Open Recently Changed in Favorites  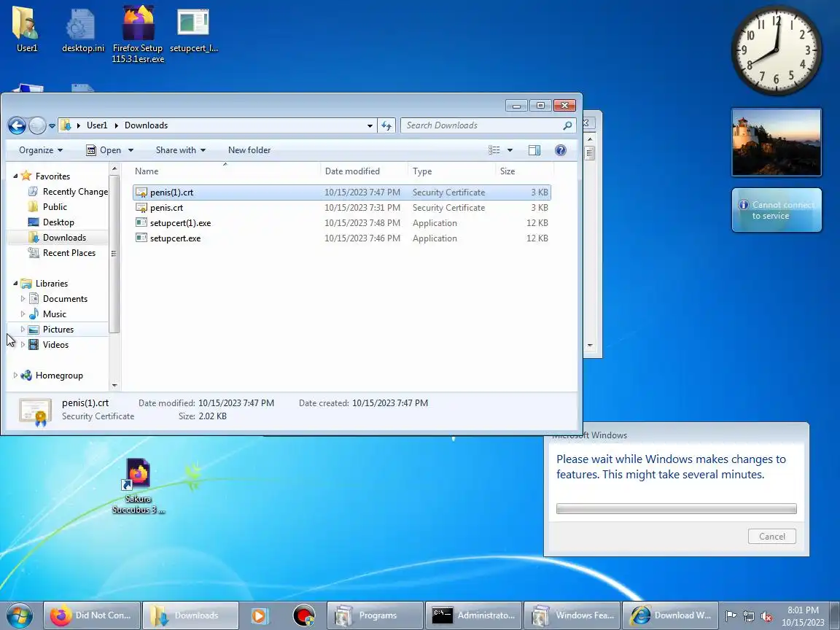[68, 192]
